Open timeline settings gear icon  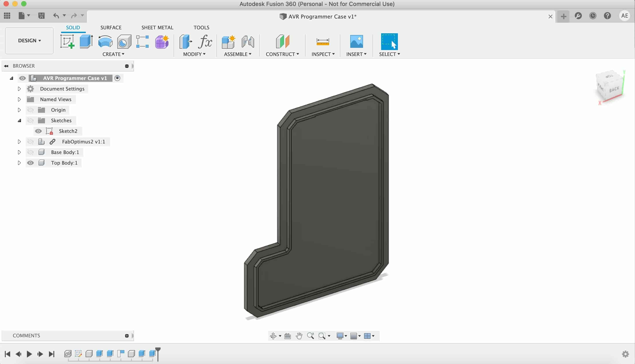626,354
